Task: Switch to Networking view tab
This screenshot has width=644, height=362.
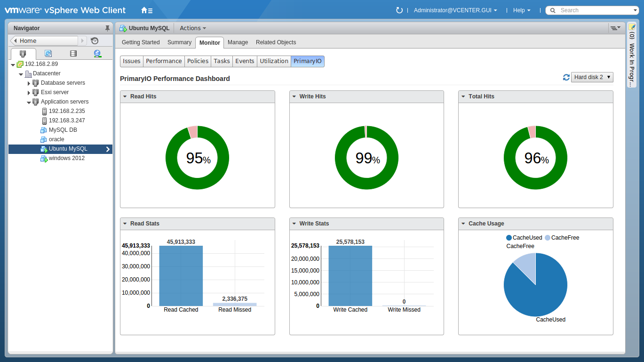Action: coord(97,54)
